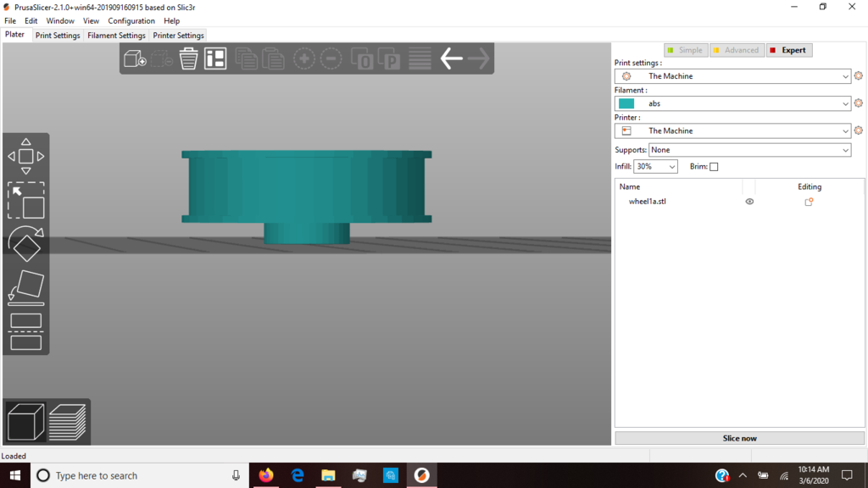Select the Place on face tool
Screen dimensions: 868x488
[x=25, y=288]
